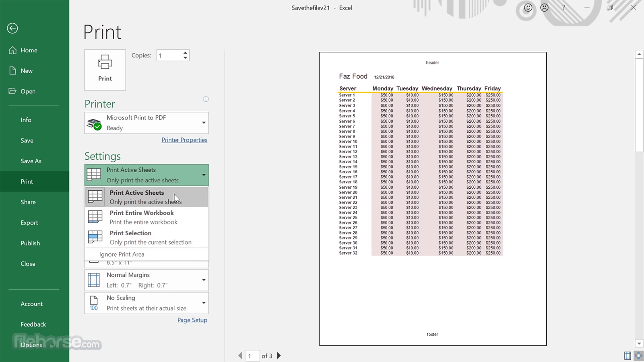Open the paper size dropdown showing 8.5" x 11"
The image size is (644, 362).
click(x=147, y=264)
